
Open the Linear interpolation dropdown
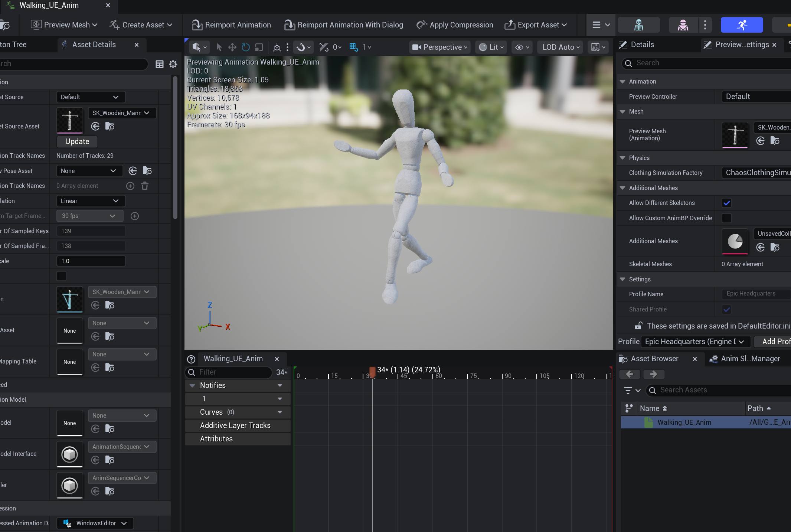tap(91, 201)
